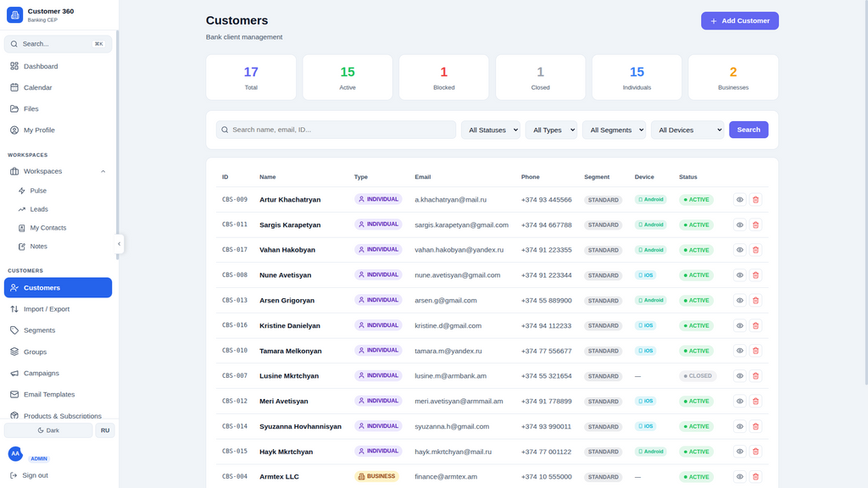Collapse the Workspaces section chevron
The height and width of the screenshot is (488, 868).
click(103, 171)
